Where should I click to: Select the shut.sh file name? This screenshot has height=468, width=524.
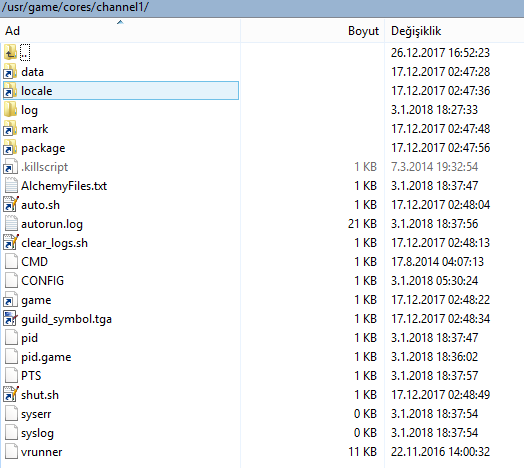coord(40,395)
